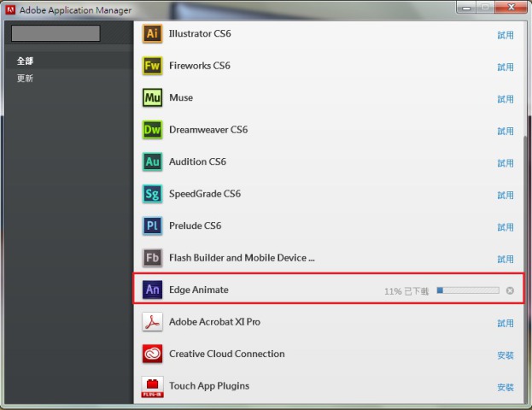This screenshot has height=410, width=532.
Task: Click the SpeedGrade CS6 Sg icon
Action: (152, 194)
